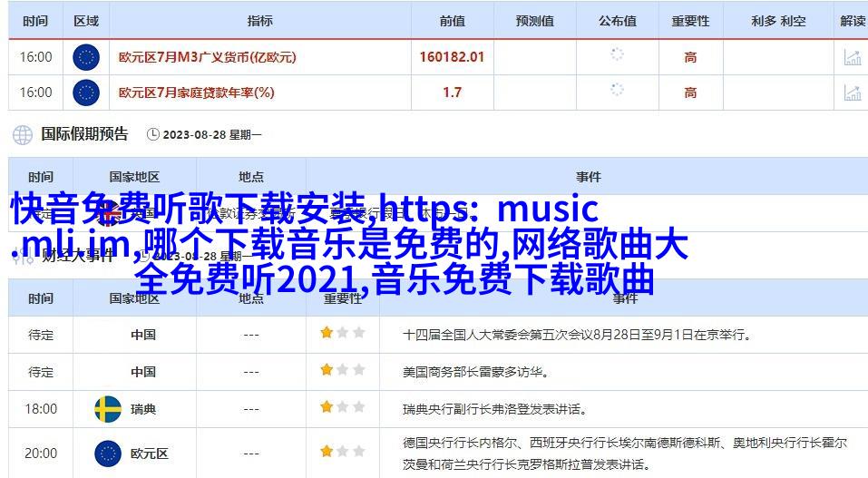This screenshot has height=478, width=868.
Task: Click the 国际假期预告 section title
Action: point(84,134)
